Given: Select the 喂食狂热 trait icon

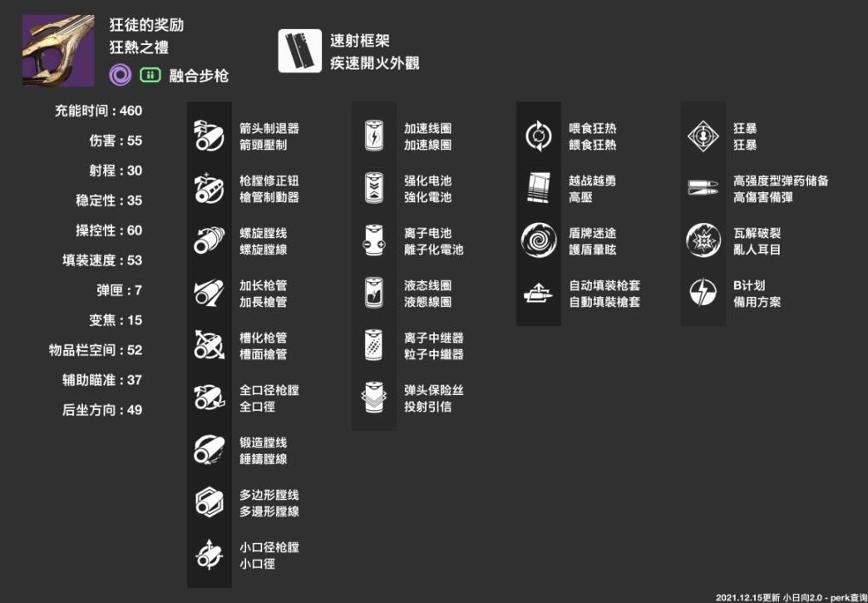Looking at the screenshot, I should tap(538, 136).
